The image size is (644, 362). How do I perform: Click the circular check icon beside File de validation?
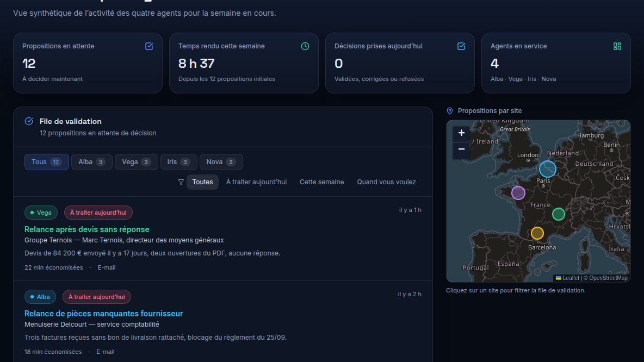pyautogui.click(x=29, y=121)
